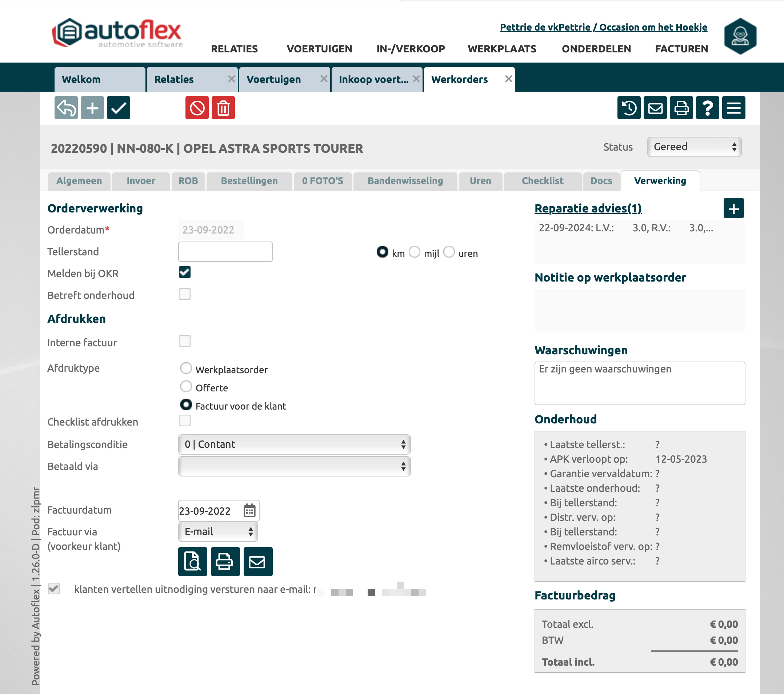
Task: Click the red trash delete icon
Action: pyautogui.click(x=223, y=108)
